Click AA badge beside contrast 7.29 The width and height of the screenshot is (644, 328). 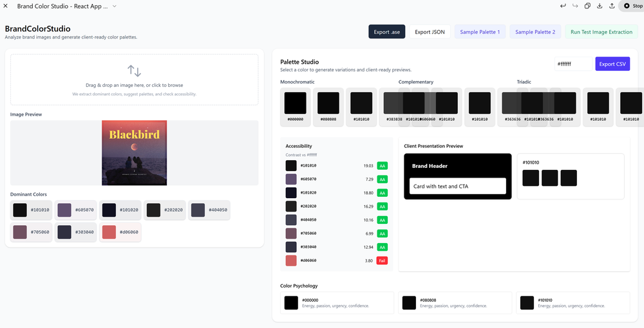tap(382, 179)
